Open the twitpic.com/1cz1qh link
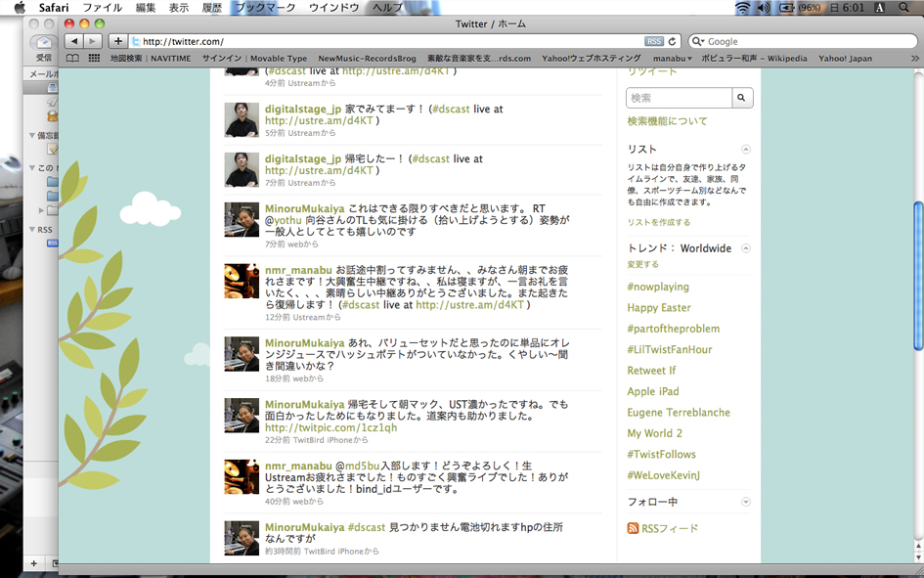This screenshot has width=924, height=578. (x=330, y=427)
